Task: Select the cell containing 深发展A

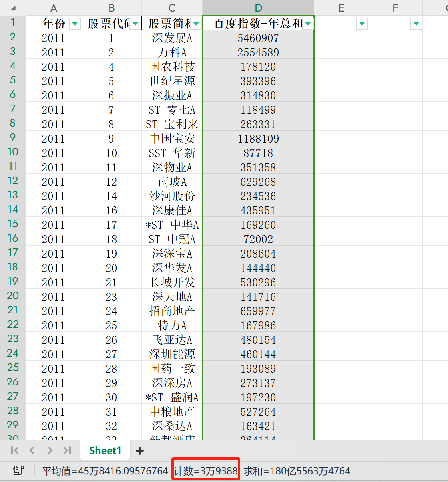Action: 172,38
